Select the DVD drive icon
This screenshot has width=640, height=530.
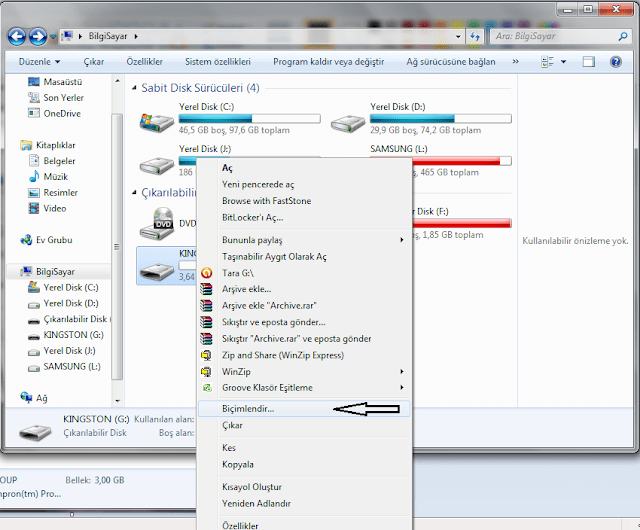(156, 223)
